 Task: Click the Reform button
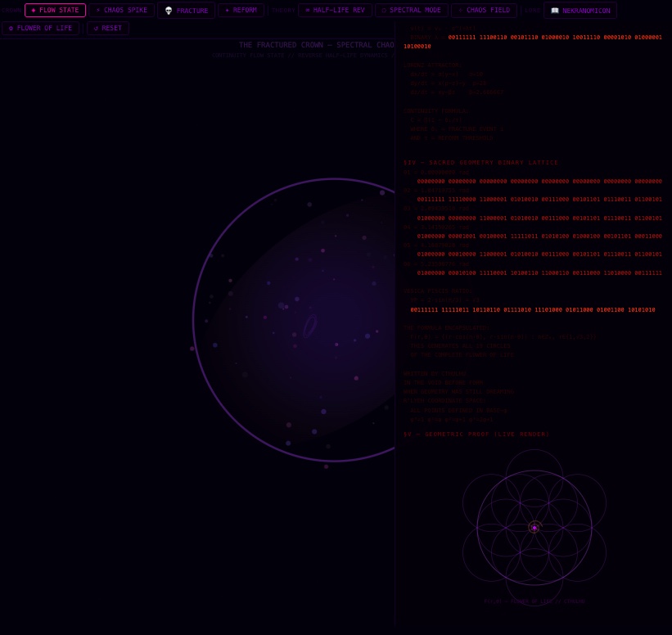[x=241, y=11]
